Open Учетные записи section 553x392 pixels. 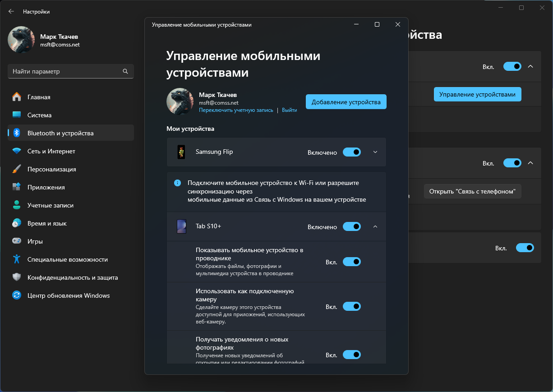click(x=71, y=205)
